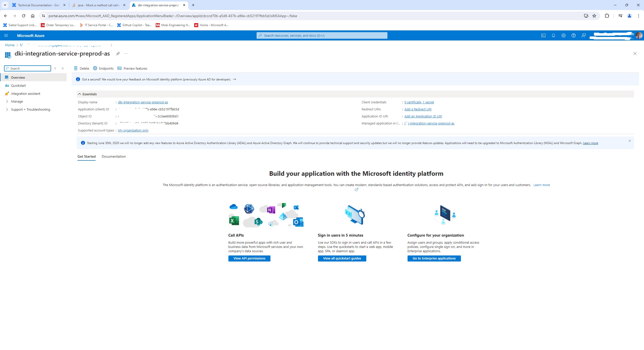Viewport: 644px width, 350px height.
Task: Open Github Copilot bookmark
Action: click(134, 25)
